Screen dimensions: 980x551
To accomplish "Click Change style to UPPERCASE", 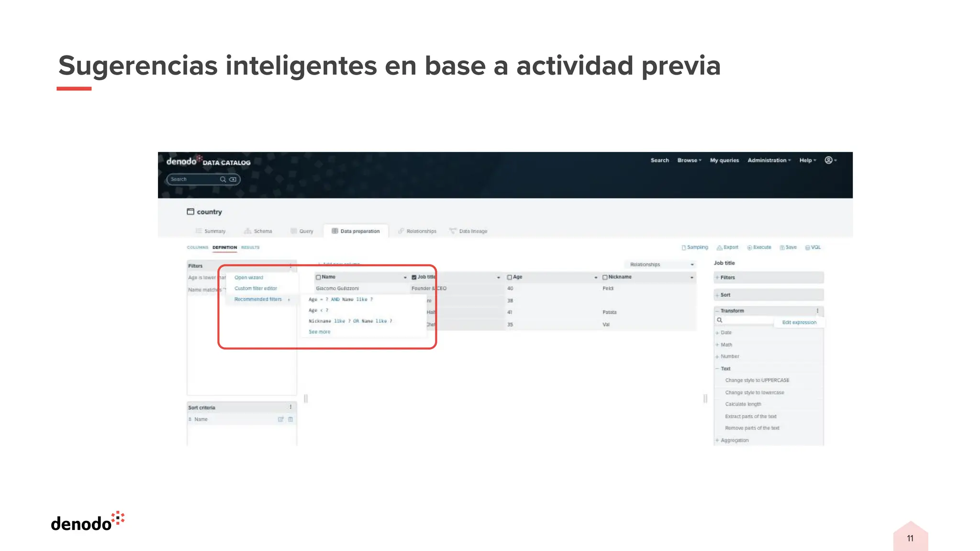I will 757,381.
